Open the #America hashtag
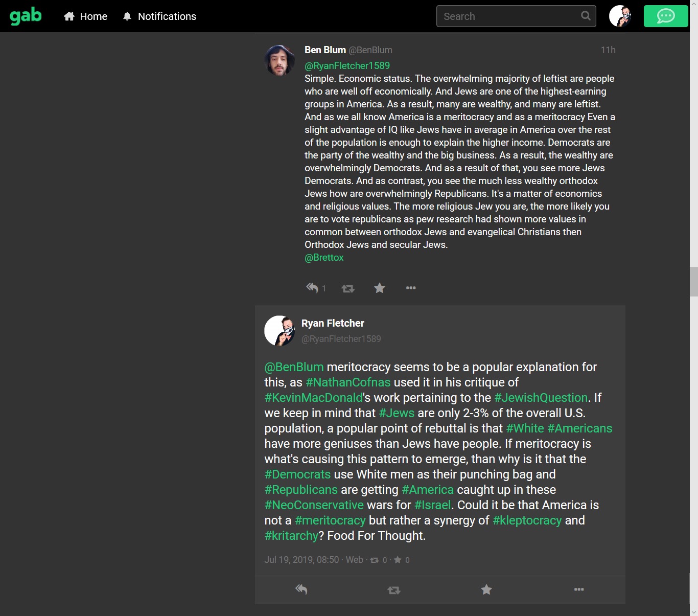Viewport: 698px width, 616px height. point(428,490)
